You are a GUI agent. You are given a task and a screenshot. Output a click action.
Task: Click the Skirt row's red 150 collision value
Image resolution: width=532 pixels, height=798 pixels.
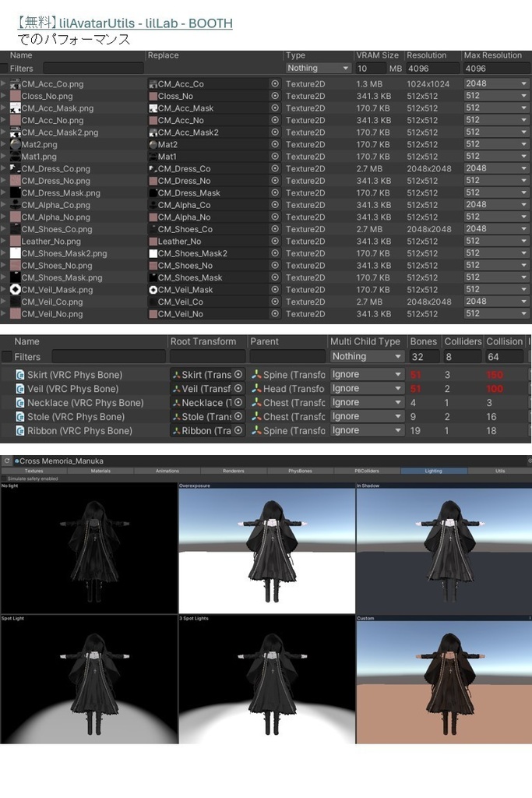(x=495, y=375)
